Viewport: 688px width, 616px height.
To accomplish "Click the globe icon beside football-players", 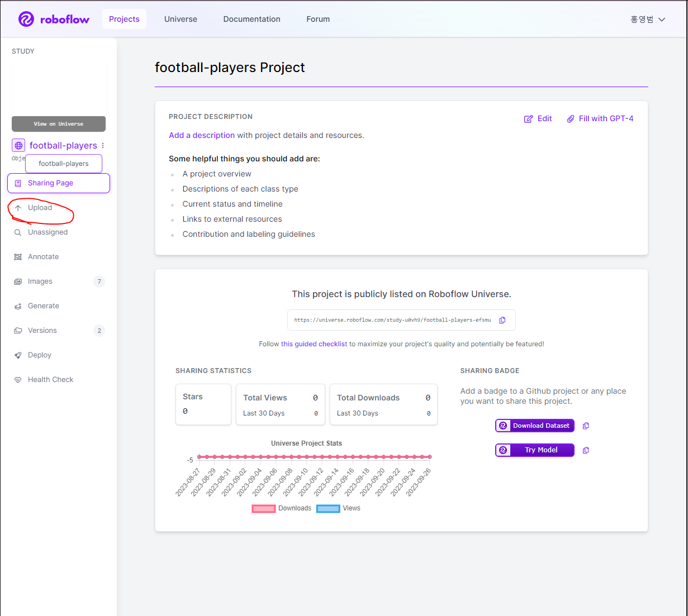I will 18,145.
